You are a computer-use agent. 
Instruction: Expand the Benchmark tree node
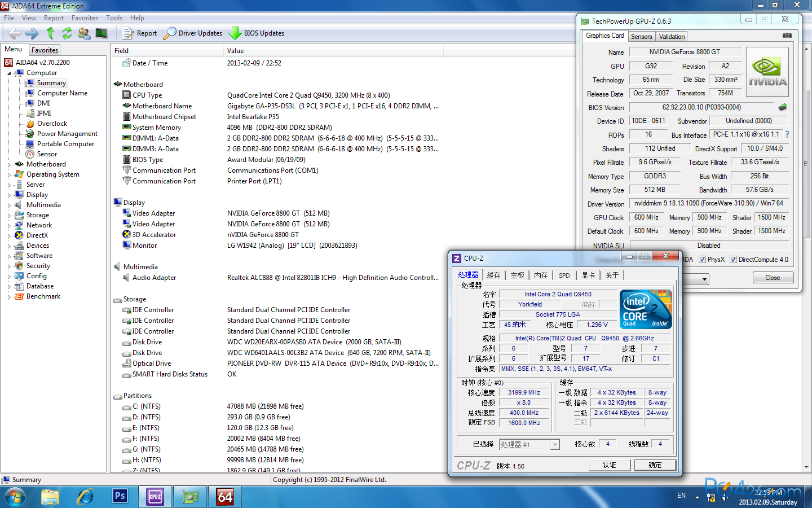click(9, 297)
